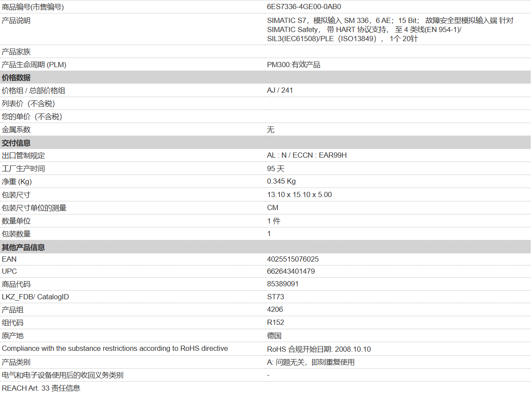Click the packaging dimensions 13.10 x 15.10 x 5.00
This screenshot has height=395, width=532.
pos(299,194)
